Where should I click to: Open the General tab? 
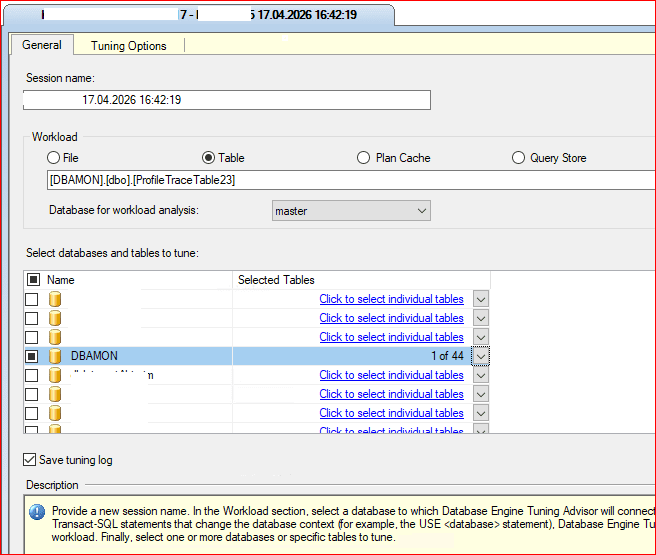[42, 45]
